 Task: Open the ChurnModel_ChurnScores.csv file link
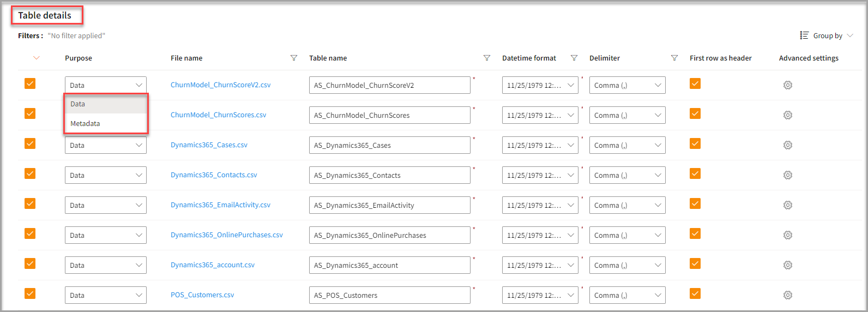[x=218, y=115]
